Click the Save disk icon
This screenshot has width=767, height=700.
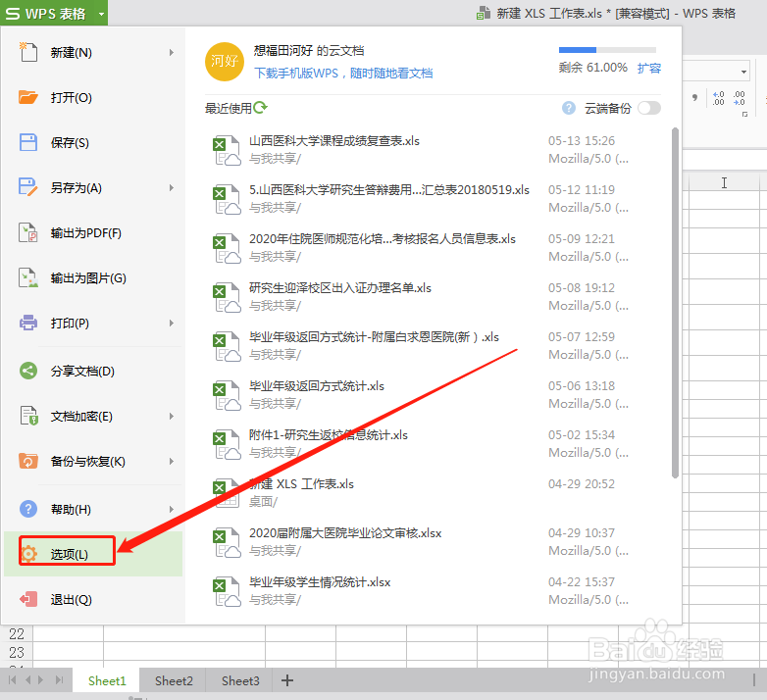point(27,142)
